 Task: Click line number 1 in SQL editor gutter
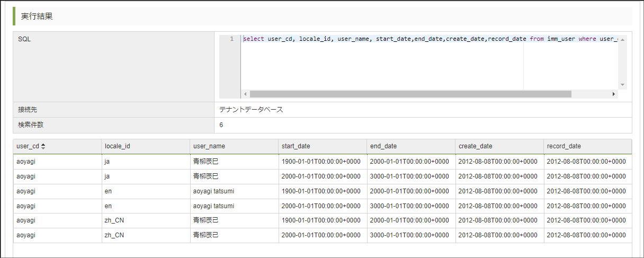[231, 39]
